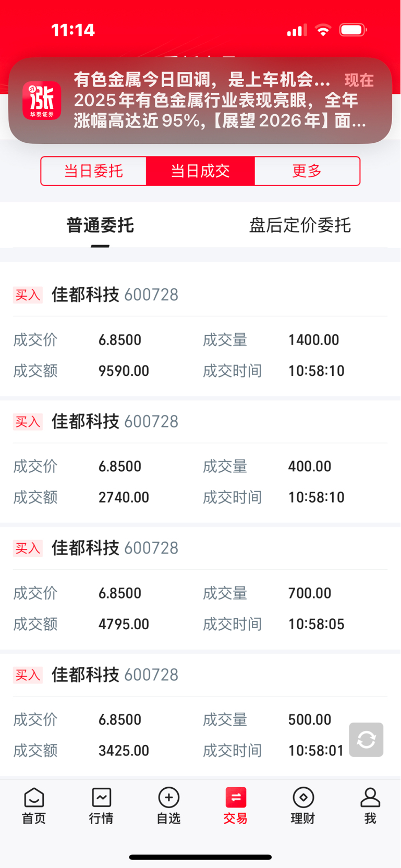Tap the 华泰证券 notification app icon
Screen dimensions: 401x868
click(42, 100)
